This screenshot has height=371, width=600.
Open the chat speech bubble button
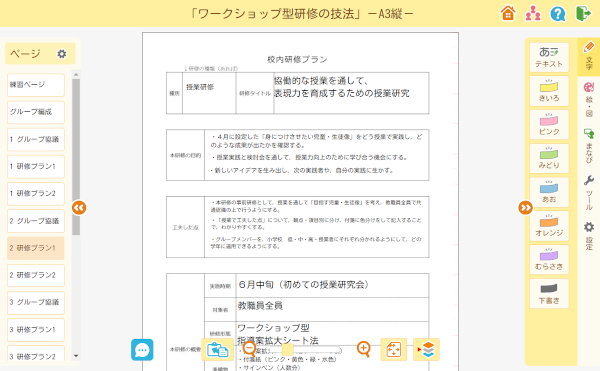(x=142, y=350)
